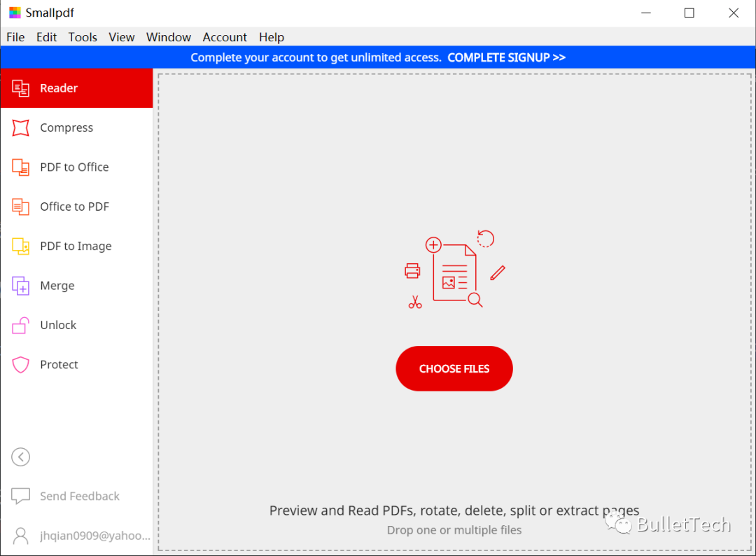Click the Send Feedback link text
Screen dimensions: 756x556
point(80,496)
